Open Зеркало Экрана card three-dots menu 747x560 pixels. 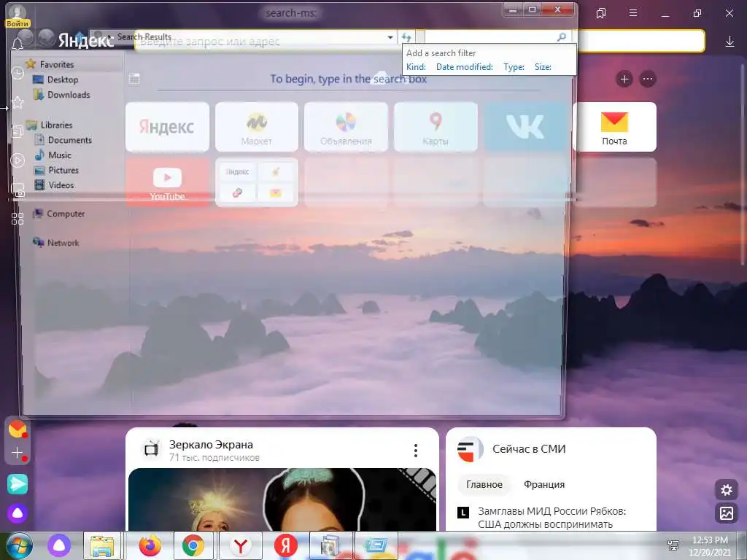416,451
